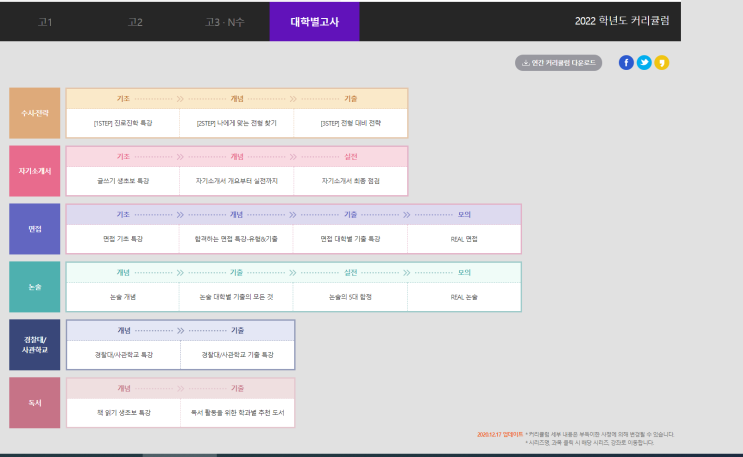This screenshot has height=457, width=743.
Task: Click 기초 stage header in 수시전략 row
Action: pos(123,99)
